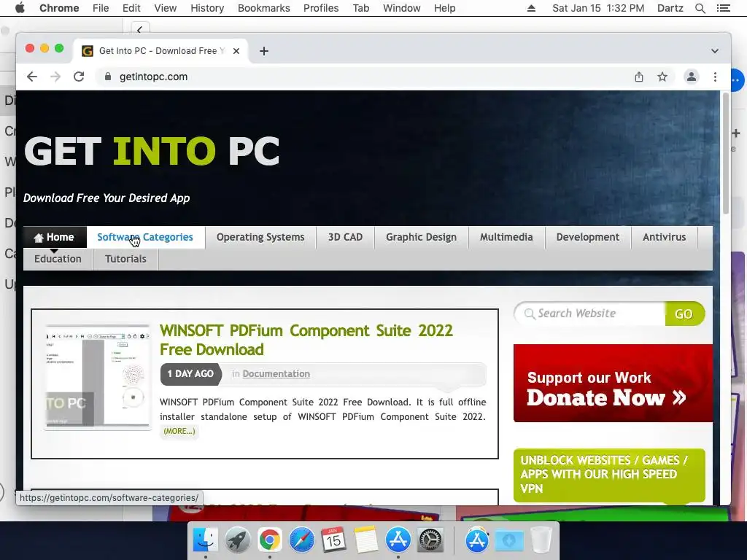Open the Chrome File menu
The height and width of the screenshot is (560, 747).
(x=101, y=8)
